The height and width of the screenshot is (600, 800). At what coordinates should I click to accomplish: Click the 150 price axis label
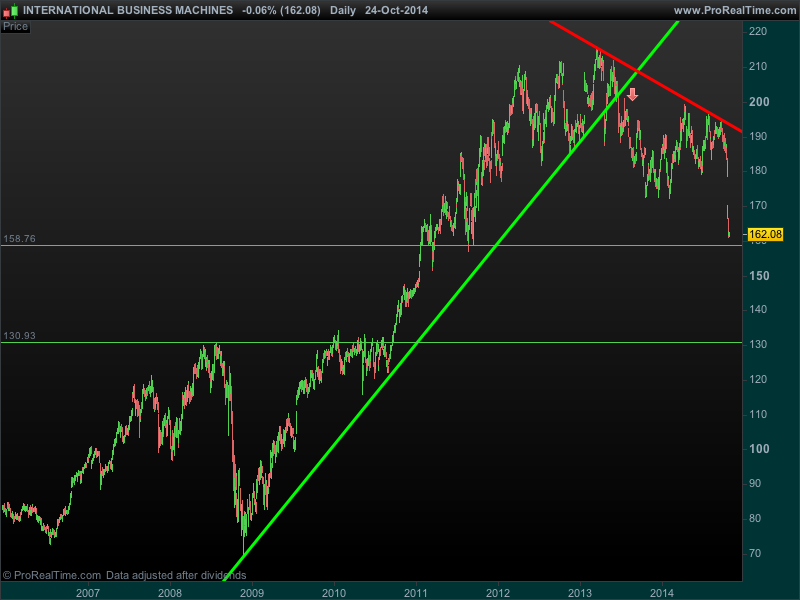tap(759, 276)
